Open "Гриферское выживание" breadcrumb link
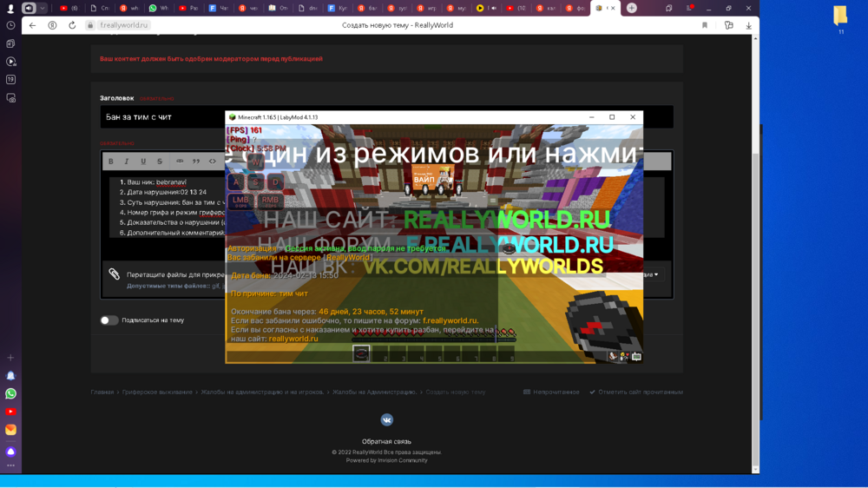The image size is (868, 488). pos(157,392)
